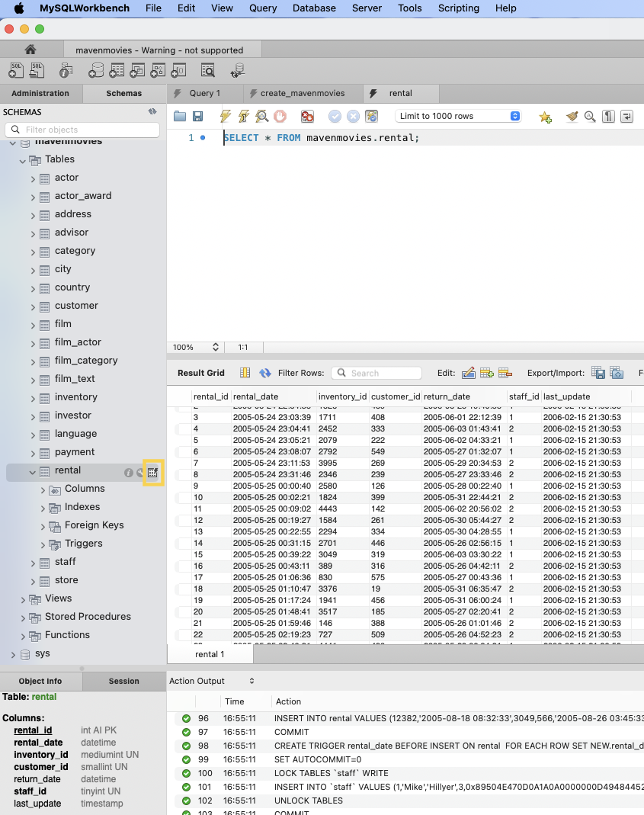Expand the Stored Procedures folder
The image size is (644, 815).
(22, 618)
